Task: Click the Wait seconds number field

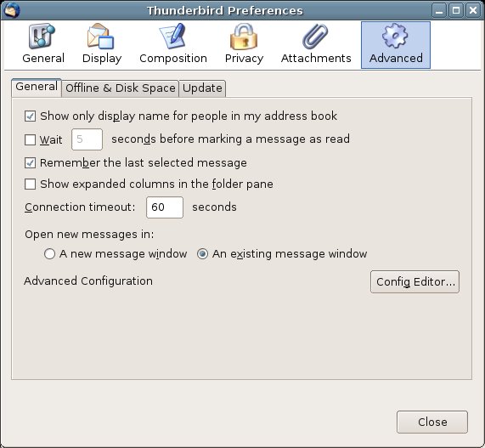Action: point(87,139)
